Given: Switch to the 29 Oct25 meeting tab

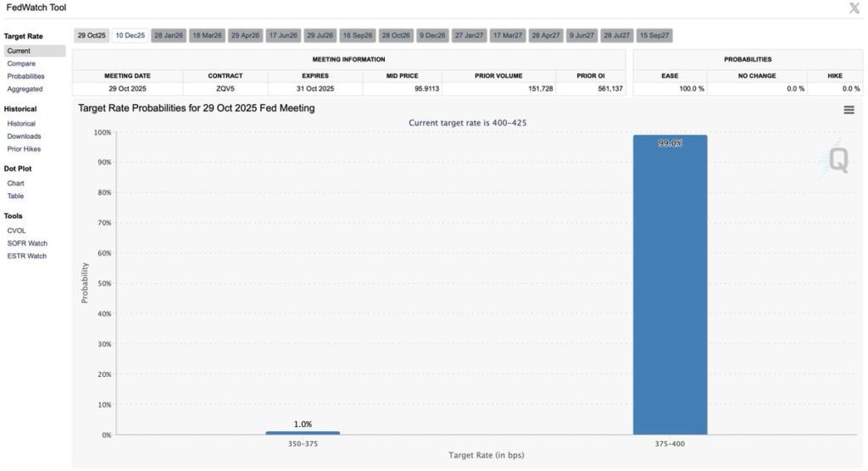Looking at the screenshot, I should (x=92, y=36).
